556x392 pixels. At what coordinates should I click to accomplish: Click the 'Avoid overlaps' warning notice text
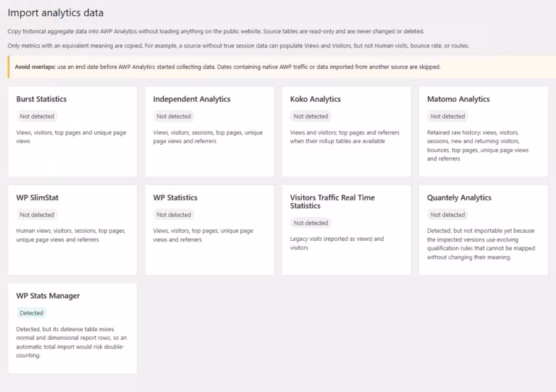coord(227,67)
